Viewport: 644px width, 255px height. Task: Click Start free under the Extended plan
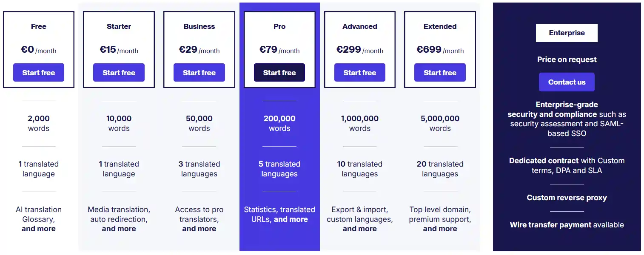[440, 72]
